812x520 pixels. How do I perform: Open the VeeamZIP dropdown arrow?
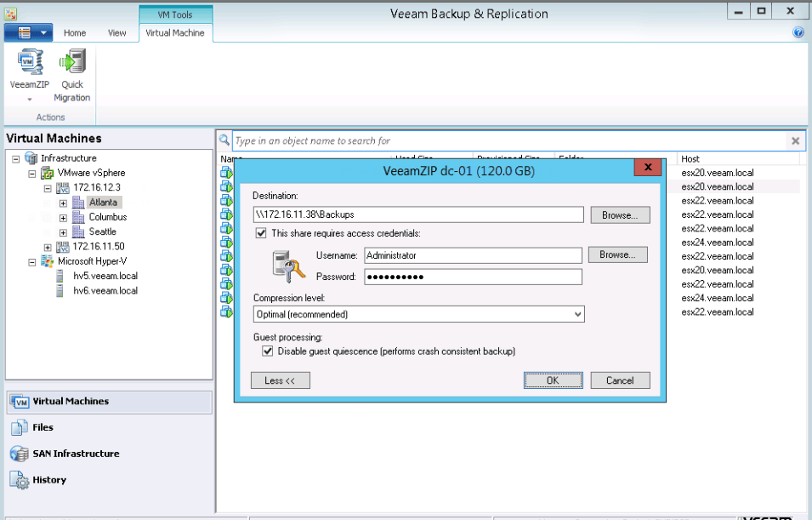pos(30,99)
